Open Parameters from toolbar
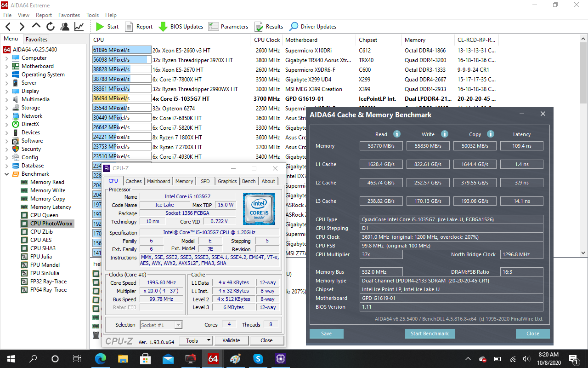This screenshot has width=588, height=368. [228, 27]
